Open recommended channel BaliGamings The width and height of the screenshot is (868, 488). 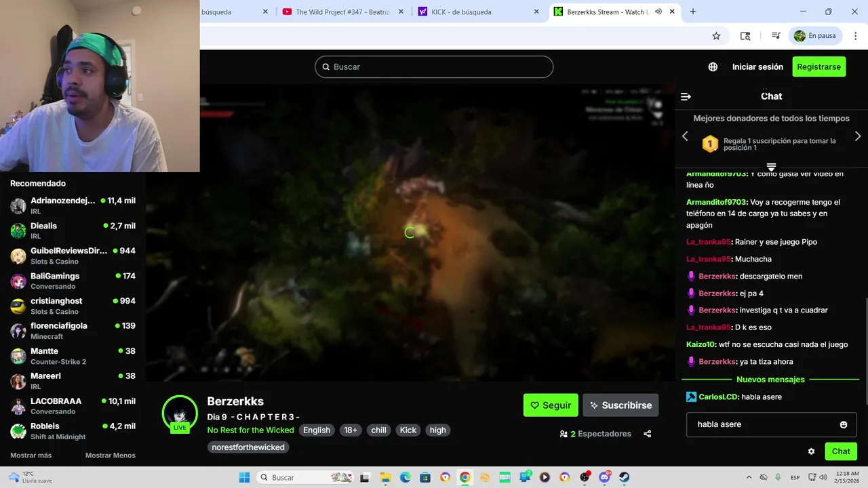click(x=73, y=281)
